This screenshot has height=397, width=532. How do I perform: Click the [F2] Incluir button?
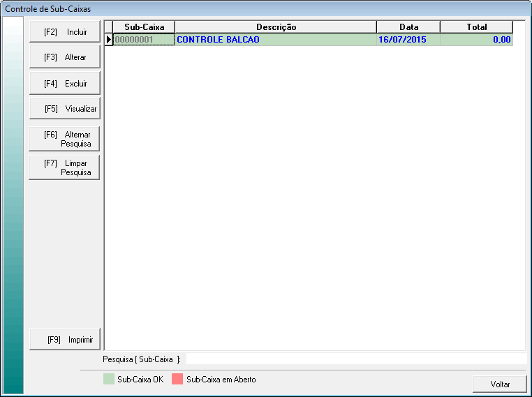pyautogui.click(x=65, y=32)
